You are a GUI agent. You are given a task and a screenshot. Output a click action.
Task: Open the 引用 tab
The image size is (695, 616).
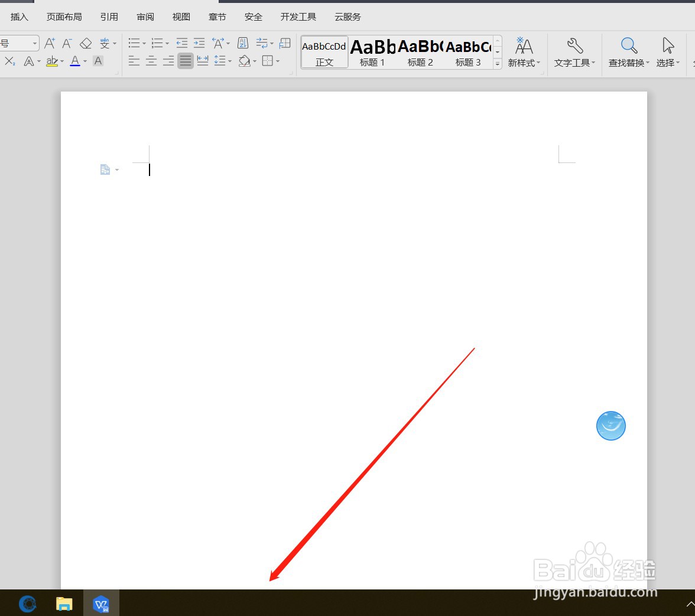tap(109, 17)
